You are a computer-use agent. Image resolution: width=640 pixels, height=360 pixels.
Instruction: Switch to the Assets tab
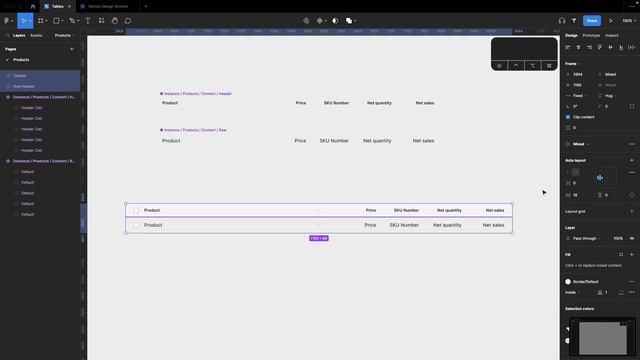[36, 36]
